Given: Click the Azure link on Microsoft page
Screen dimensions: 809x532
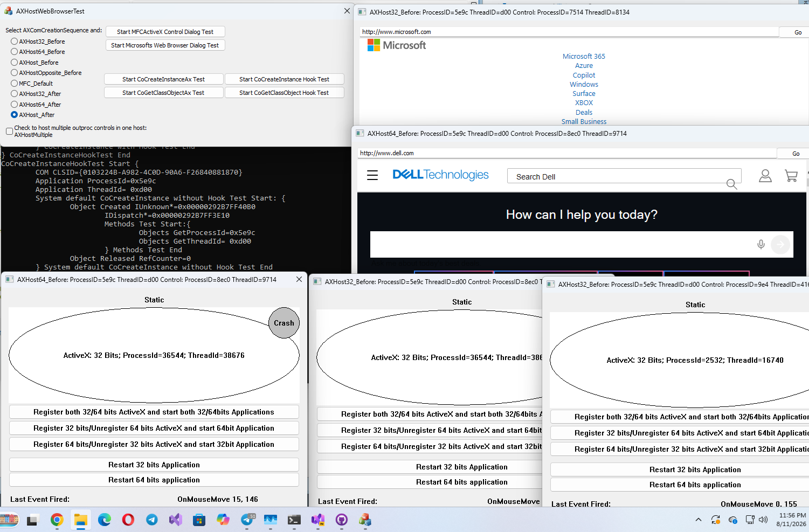Looking at the screenshot, I should tap(584, 66).
